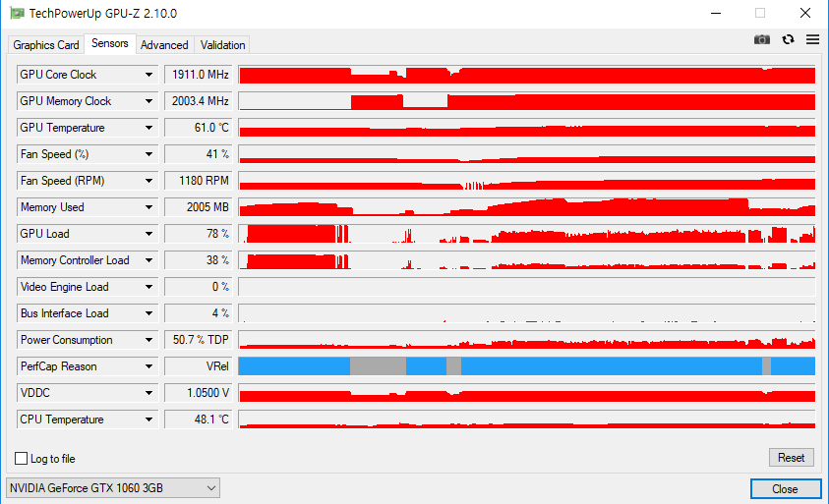Viewport: 829px width, 504px height.
Task: Click the Fan Speed (RPM) history graph
Action: (x=526, y=181)
